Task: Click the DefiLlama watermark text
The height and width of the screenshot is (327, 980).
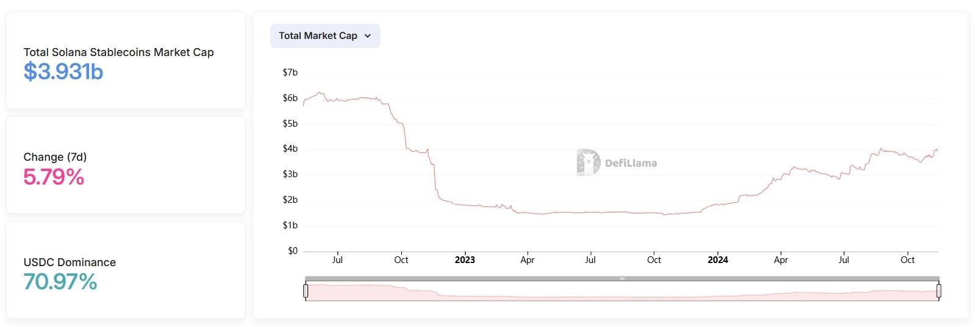Action: [631, 163]
